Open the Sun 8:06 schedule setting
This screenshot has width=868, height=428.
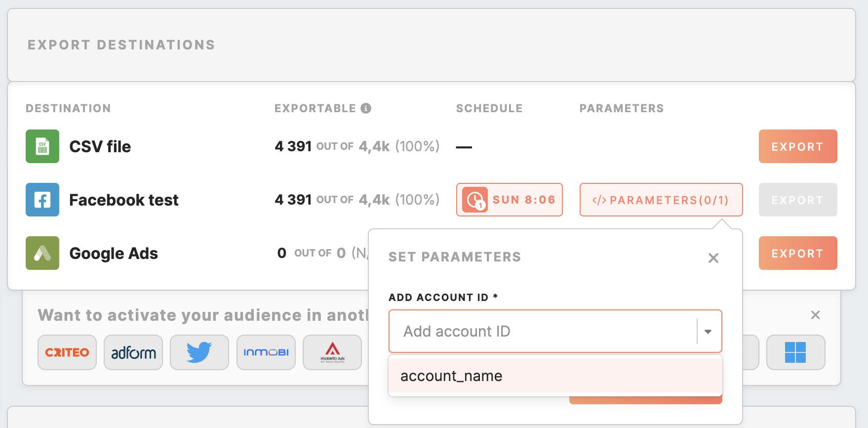pyautogui.click(x=509, y=200)
